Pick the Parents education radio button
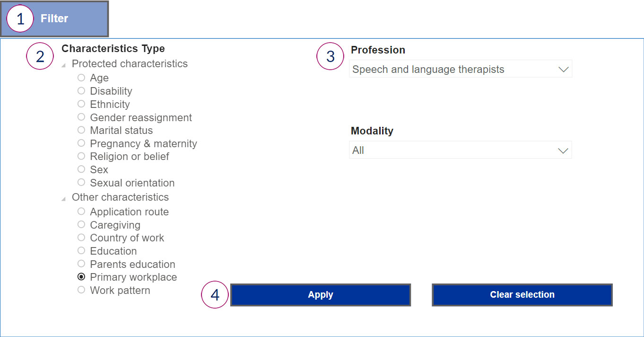Image resolution: width=644 pixels, height=337 pixels. [x=81, y=264]
